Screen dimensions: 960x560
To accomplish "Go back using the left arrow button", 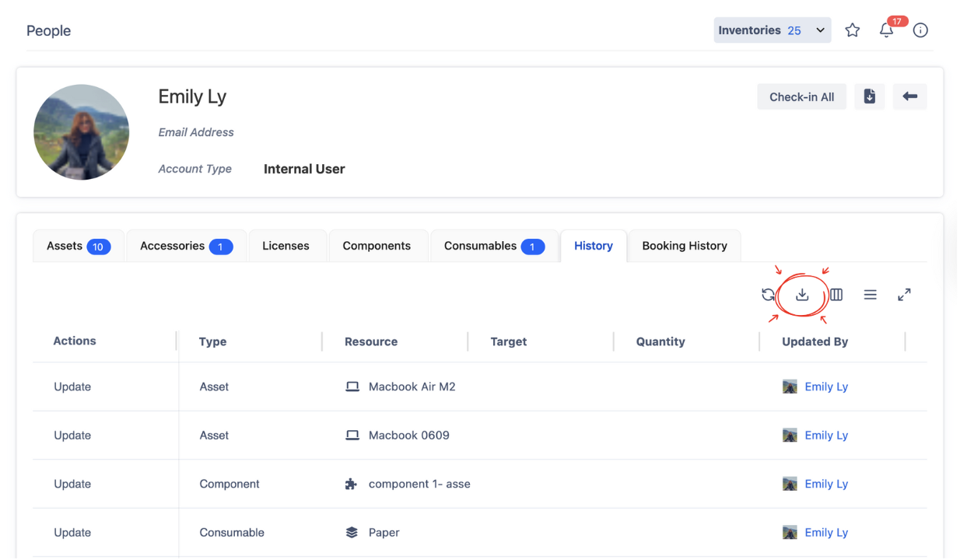I will [x=909, y=96].
